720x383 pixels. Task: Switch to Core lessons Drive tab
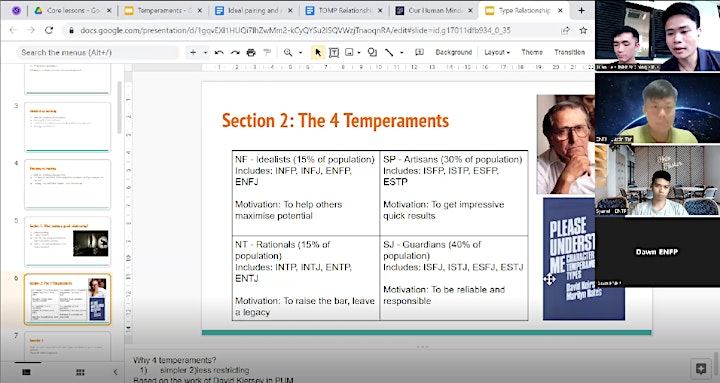(x=73, y=10)
